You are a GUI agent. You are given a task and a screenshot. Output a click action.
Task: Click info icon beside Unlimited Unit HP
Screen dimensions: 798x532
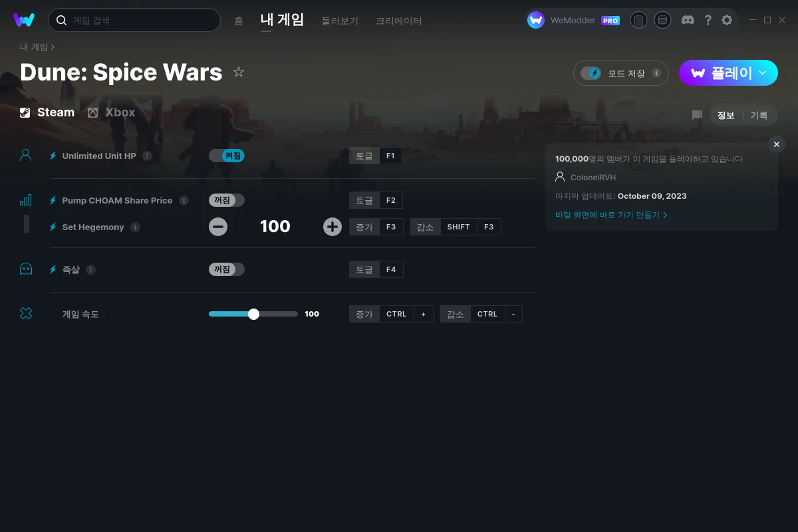point(147,156)
